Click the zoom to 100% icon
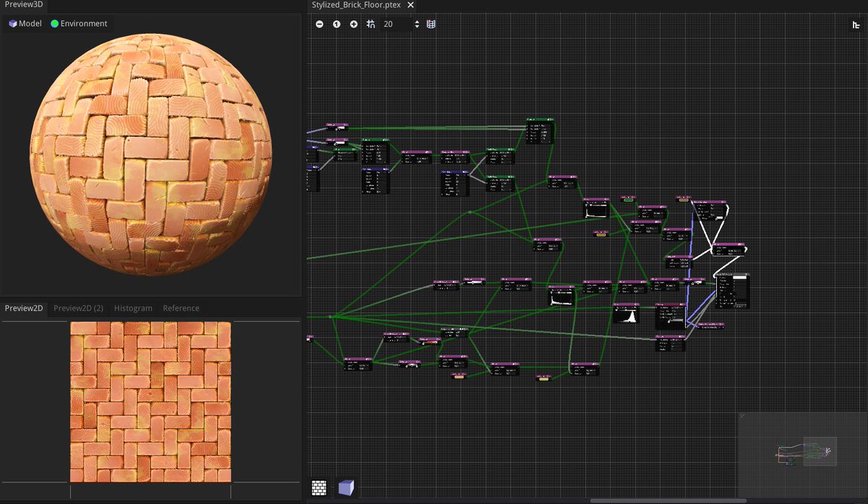 [336, 24]
